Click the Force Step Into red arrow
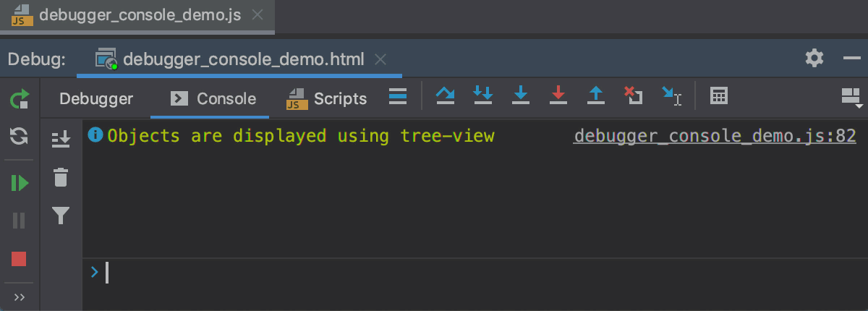 (558, 95)
